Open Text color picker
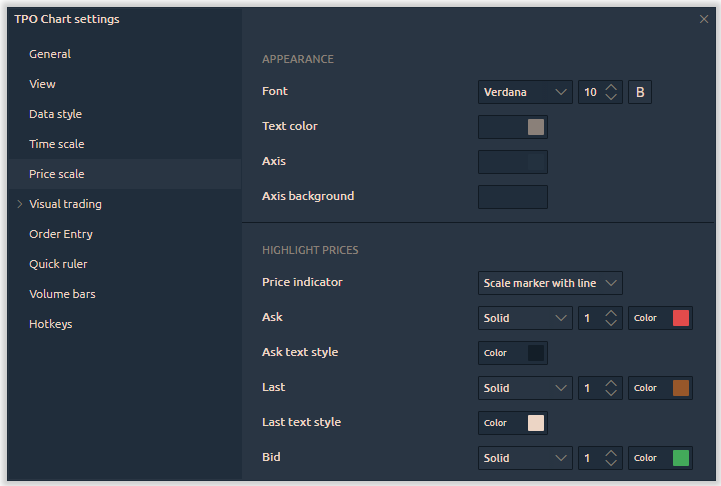The width and height of the screenshot is (721, 486). (513, 127)
